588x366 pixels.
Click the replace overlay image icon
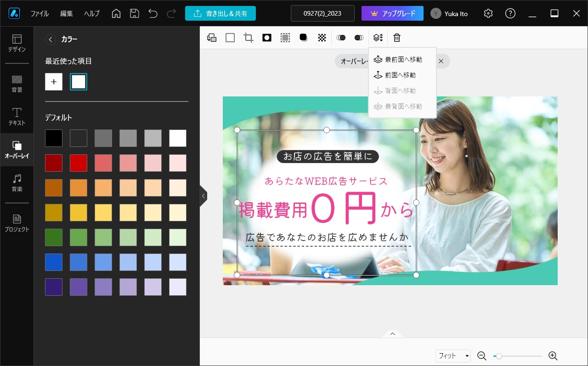coord(212,38)
